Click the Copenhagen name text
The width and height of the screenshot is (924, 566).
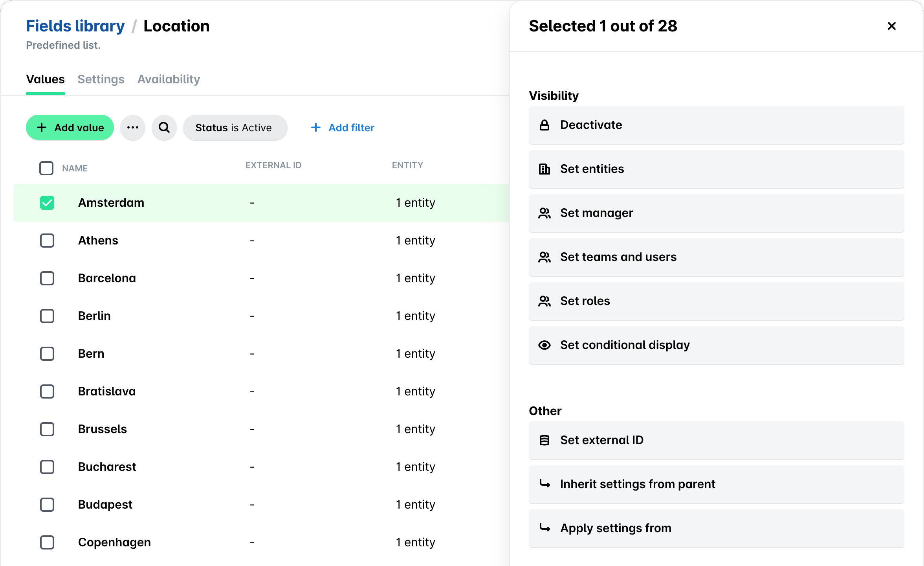114,542
